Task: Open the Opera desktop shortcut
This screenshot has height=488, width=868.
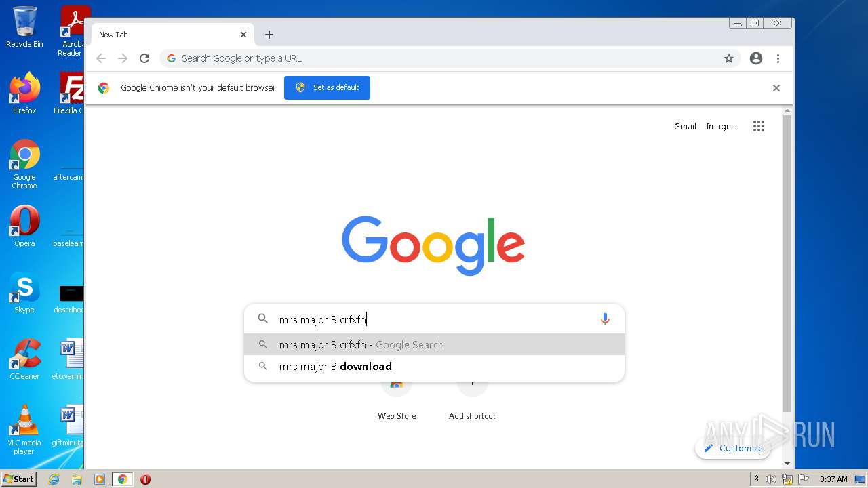Action: point(24,226)
